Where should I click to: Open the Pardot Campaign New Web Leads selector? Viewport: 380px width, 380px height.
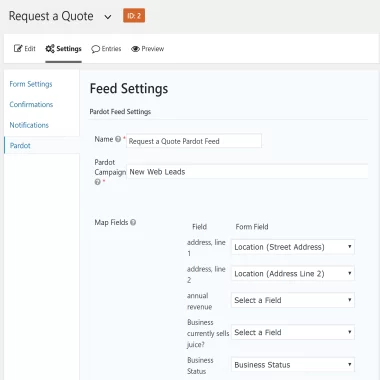(247, 172)
